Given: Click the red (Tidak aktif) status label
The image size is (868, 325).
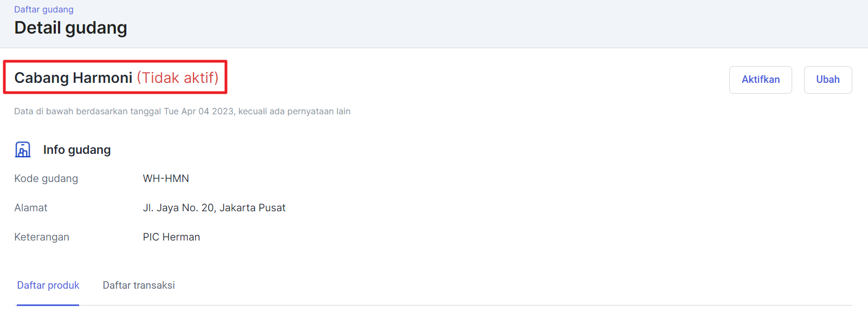Looking at the screenshot, I should coord(178,78).
